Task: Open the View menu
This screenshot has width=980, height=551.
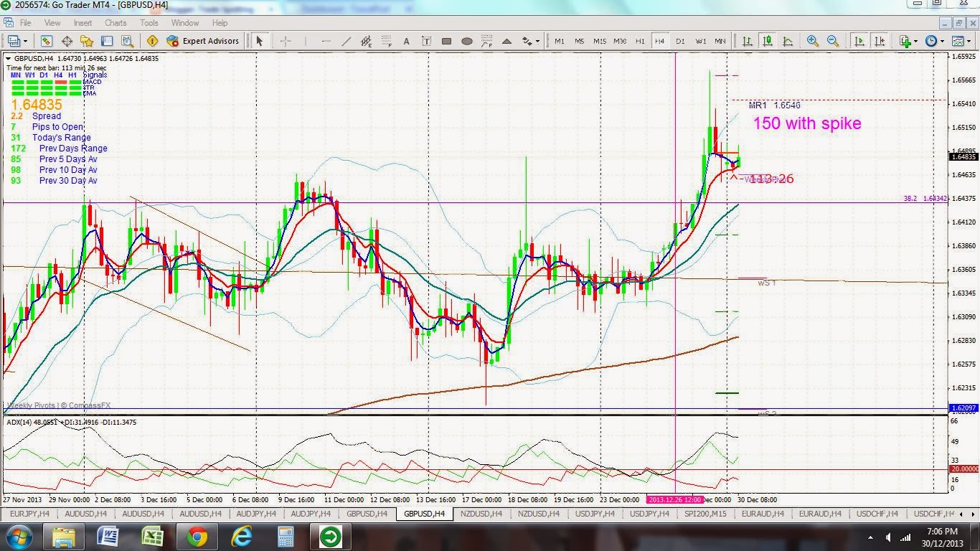Action: 52,23
